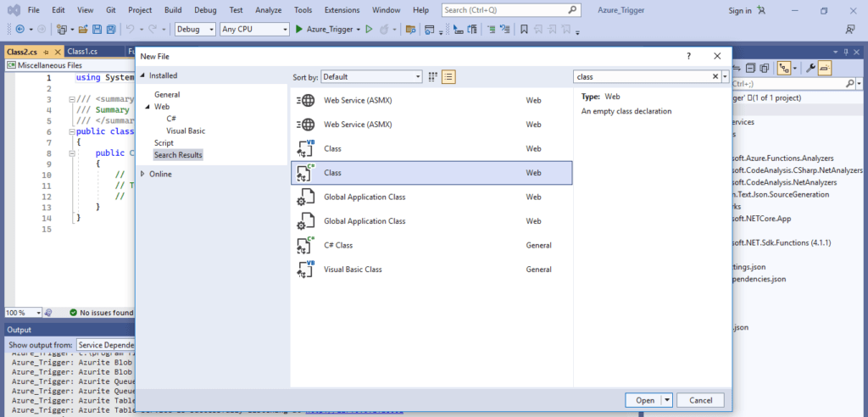Image resolution: width=868 pixels, height=417 pixels.
Task: Open the Analyze menu
Action: (x=269, y=10)
